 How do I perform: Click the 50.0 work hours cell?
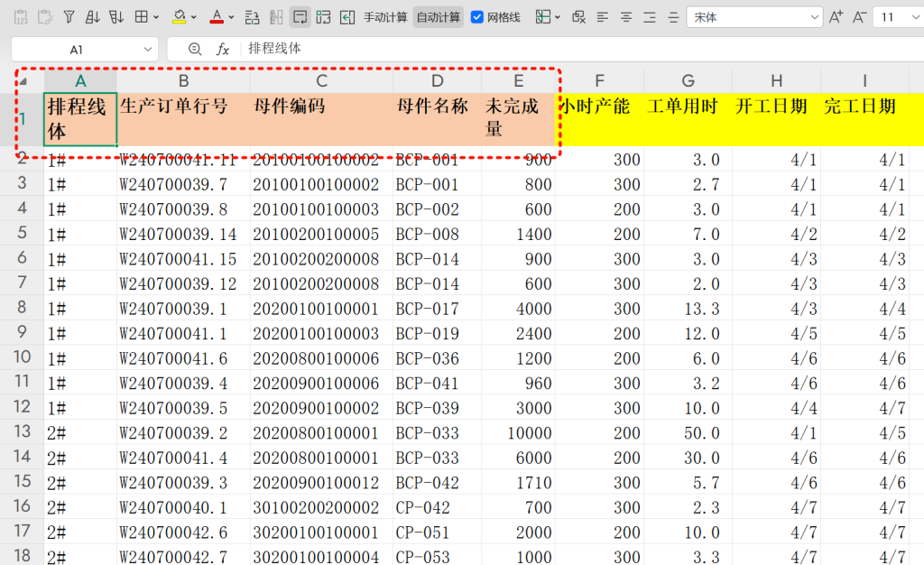coord(688,433)
